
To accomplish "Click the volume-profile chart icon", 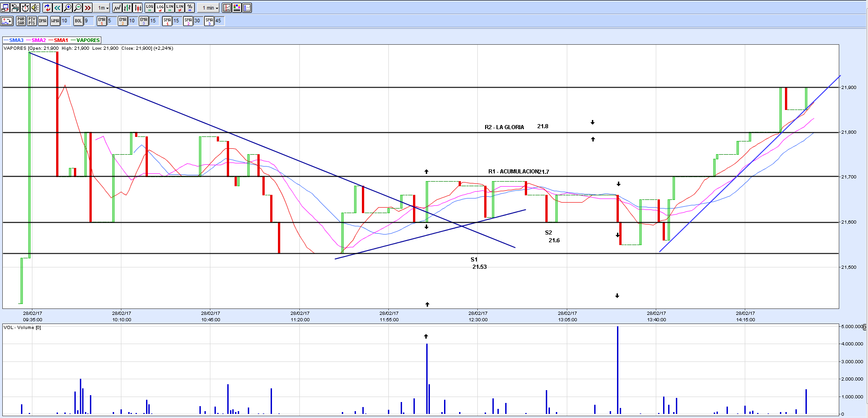I will click(x=247, y=8).
